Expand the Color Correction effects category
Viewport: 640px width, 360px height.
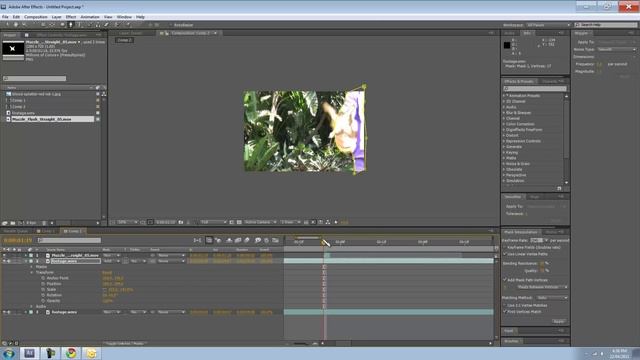click(504, 124)
